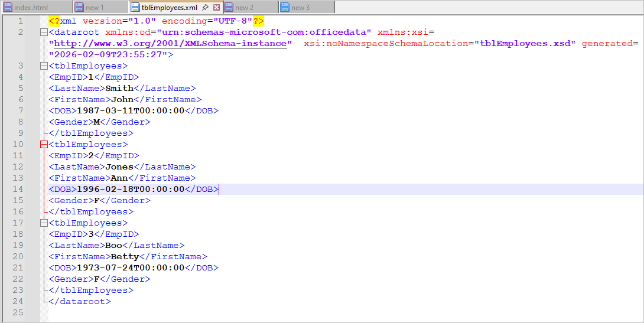Click the date 1996-02-18T00:00:00
The image size is (644, 323).
coord(131,189)
